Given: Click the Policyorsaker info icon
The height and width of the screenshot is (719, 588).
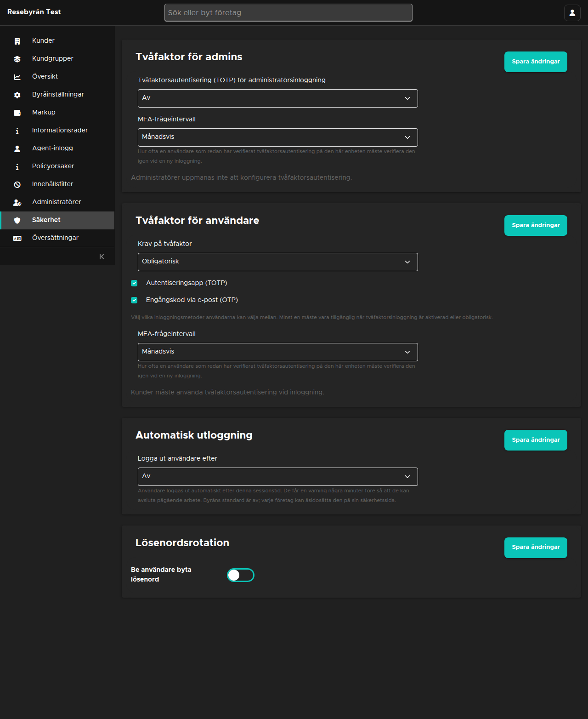Looking at the screenshot, I should (x=17, y=166).
